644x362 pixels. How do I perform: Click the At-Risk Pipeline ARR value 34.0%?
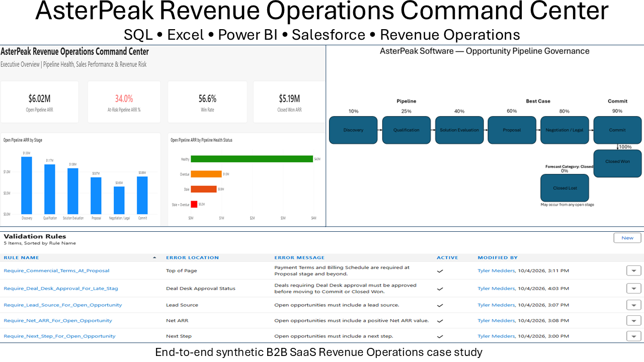click(124, 99)
